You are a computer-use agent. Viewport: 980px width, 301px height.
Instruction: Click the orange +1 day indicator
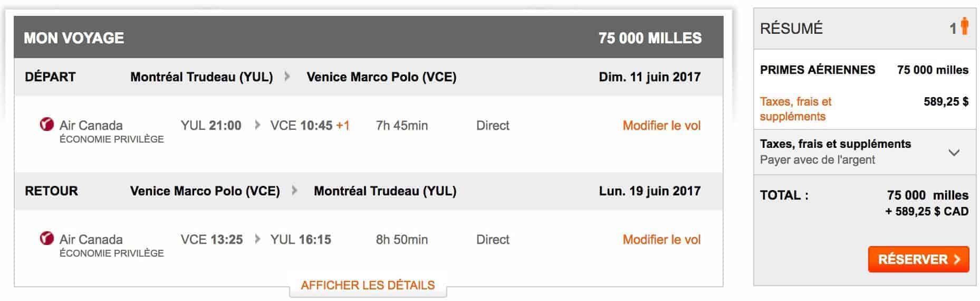point(343,126)
